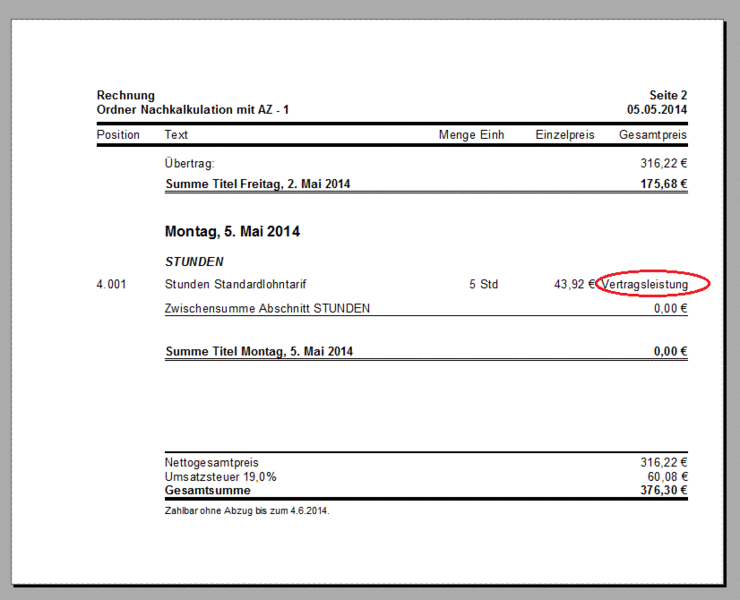
Task: Click the 'Umsatzsteuer 19,0%' label
Action: point(220,477)
